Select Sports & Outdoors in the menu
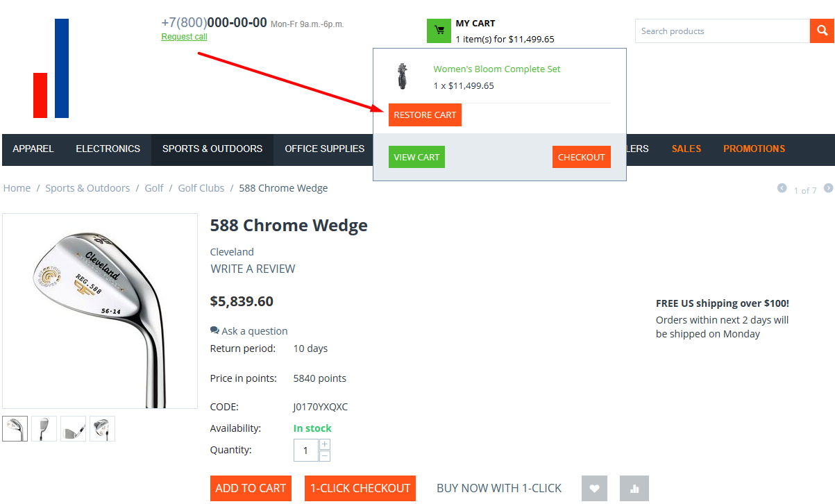This screenshot has height=504, width=835. [x=212, y=149]
